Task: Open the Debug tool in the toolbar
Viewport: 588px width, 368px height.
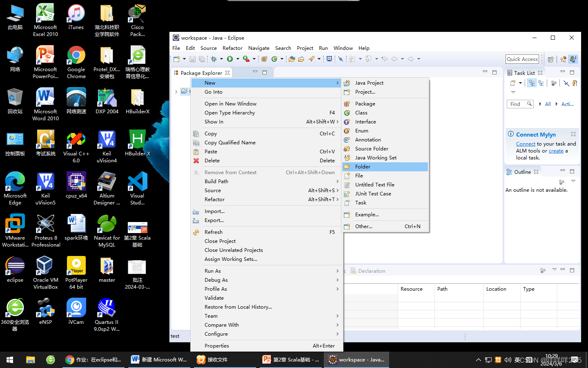Action: [x=213, y=59]
